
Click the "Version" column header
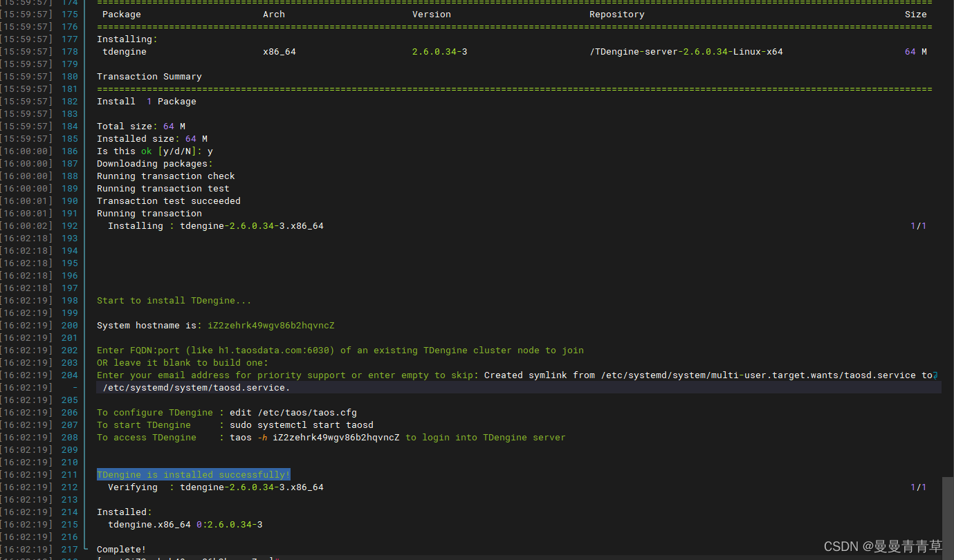(432, 15)
